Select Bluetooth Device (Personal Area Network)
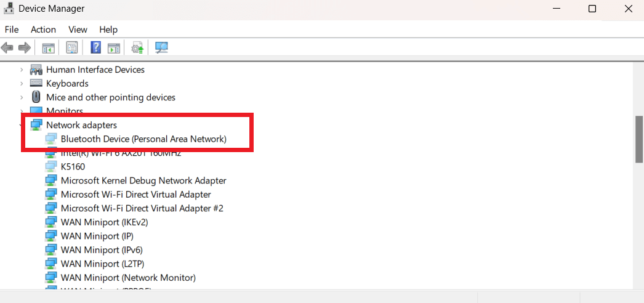Image resolution: width=644 pixels, height=303 pixels. [143, 139]
